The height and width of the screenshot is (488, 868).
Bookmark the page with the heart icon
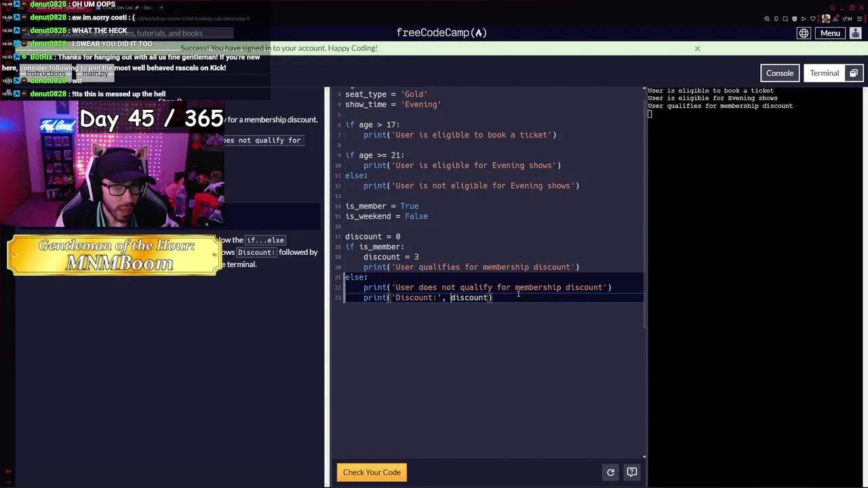point(813,19)
